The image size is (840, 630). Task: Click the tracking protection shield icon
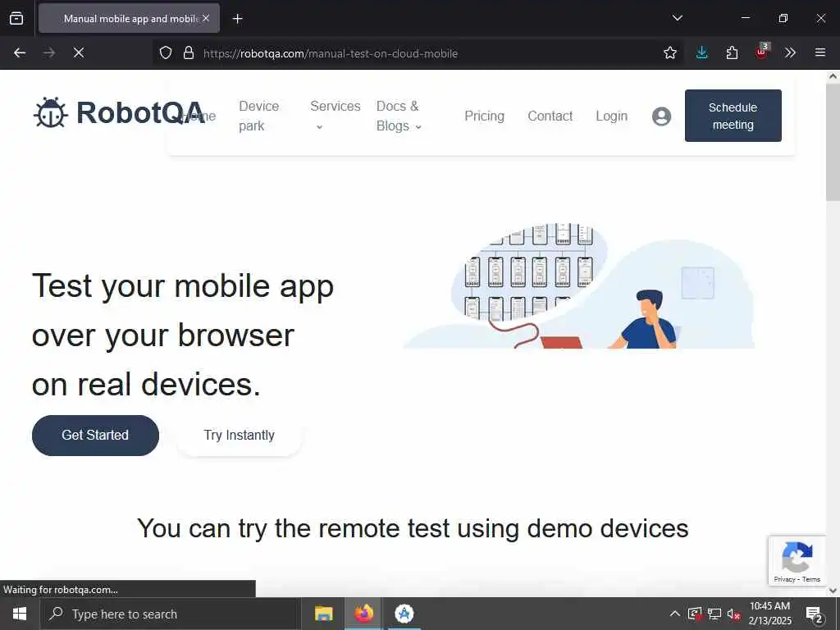166,52
